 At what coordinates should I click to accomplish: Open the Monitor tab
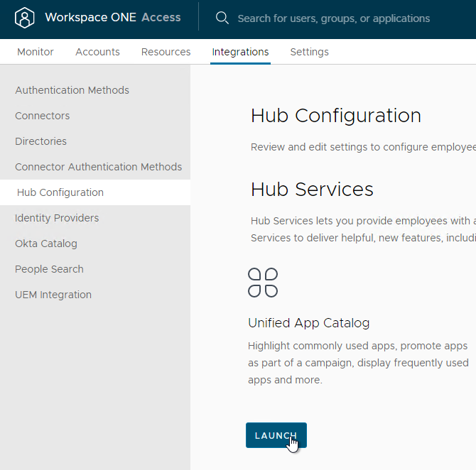click(x=36, y=52)
